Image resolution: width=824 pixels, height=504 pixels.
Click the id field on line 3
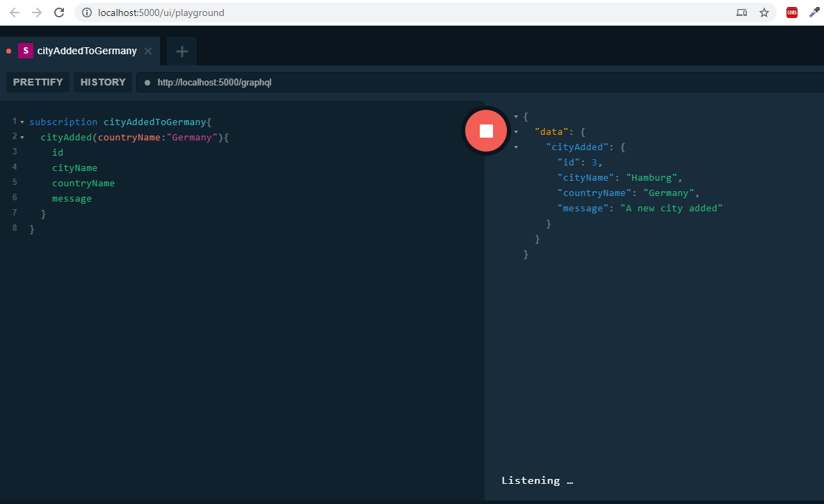point(57,152)
